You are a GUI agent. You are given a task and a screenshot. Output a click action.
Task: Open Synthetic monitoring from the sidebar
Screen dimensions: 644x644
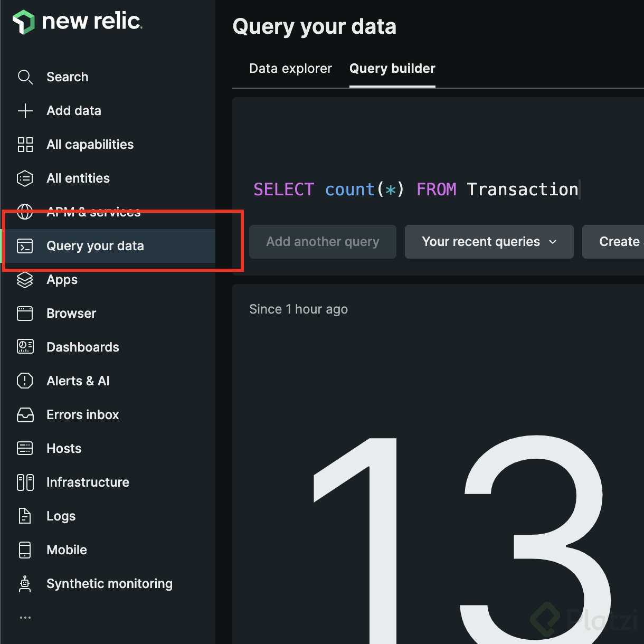point(109,584)
